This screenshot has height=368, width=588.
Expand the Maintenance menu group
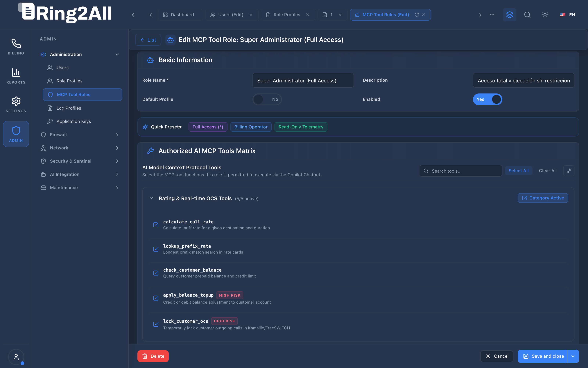80,188
